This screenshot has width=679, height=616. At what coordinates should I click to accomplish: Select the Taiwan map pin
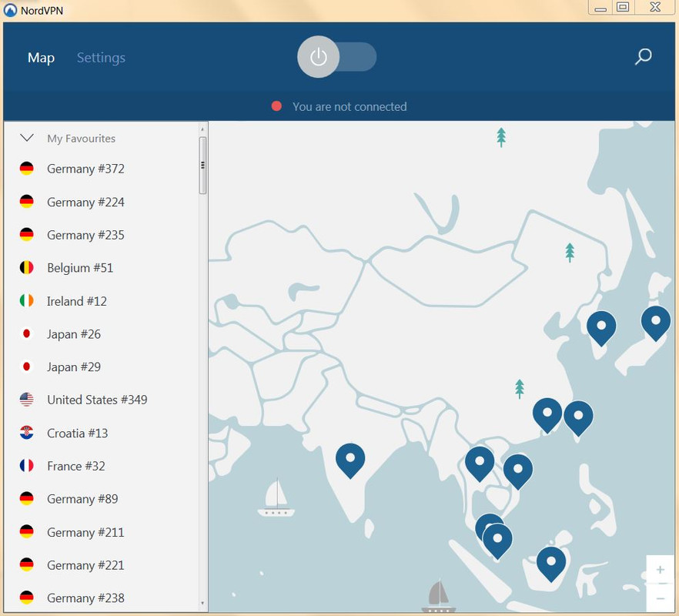pyautogui.click(x=579, y=418)
